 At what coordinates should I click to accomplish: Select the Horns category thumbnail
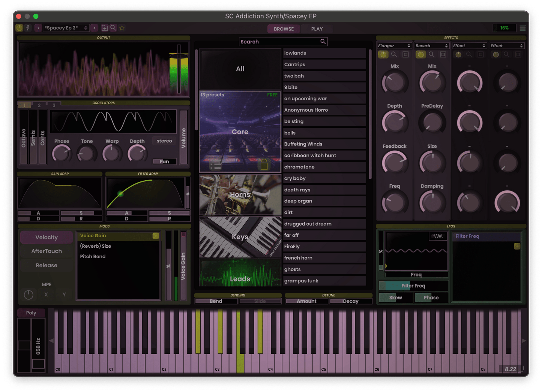point(240,194)
